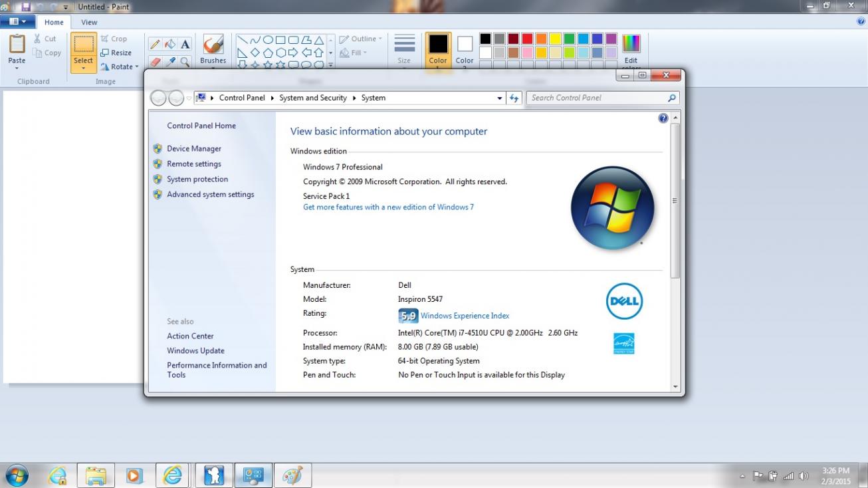
Task: Select the Magnifier tool in Paint
Action: click(x=185, y=61)
